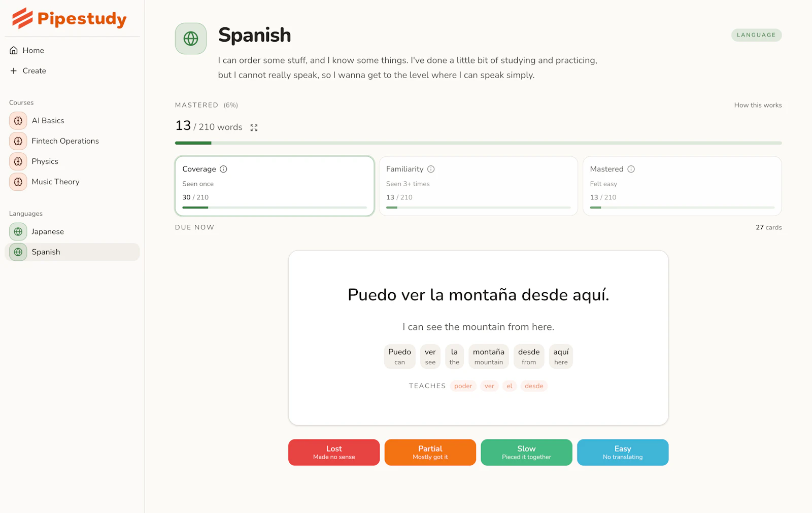This screenshot has height=513, width=812.
Task: Click the Familiarity progress bar
Action: tap(479, 208)
